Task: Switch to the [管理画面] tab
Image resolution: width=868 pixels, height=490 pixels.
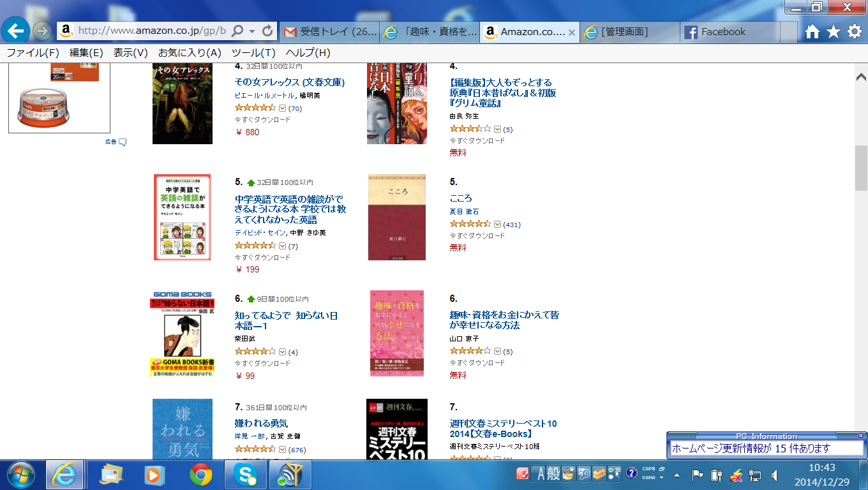Action: click(x=630, y=32)
